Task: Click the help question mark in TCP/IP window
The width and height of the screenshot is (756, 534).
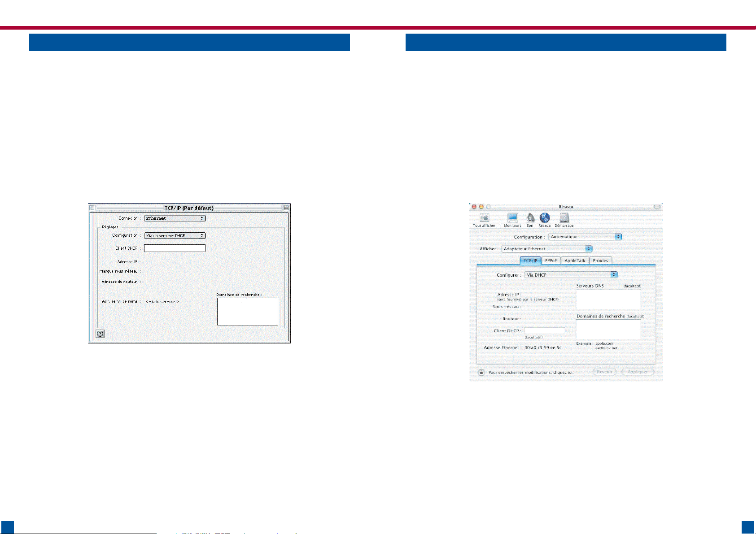Action: tap(101, 334)
